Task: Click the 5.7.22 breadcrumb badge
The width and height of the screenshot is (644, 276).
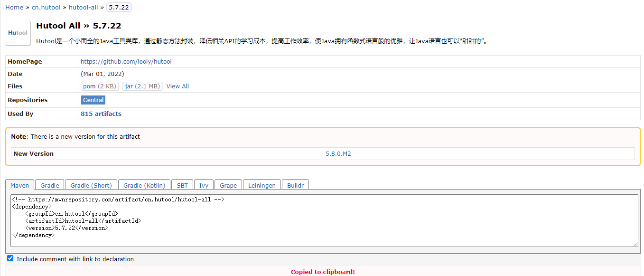Action: pyautogui.click(x=119, y=7)
